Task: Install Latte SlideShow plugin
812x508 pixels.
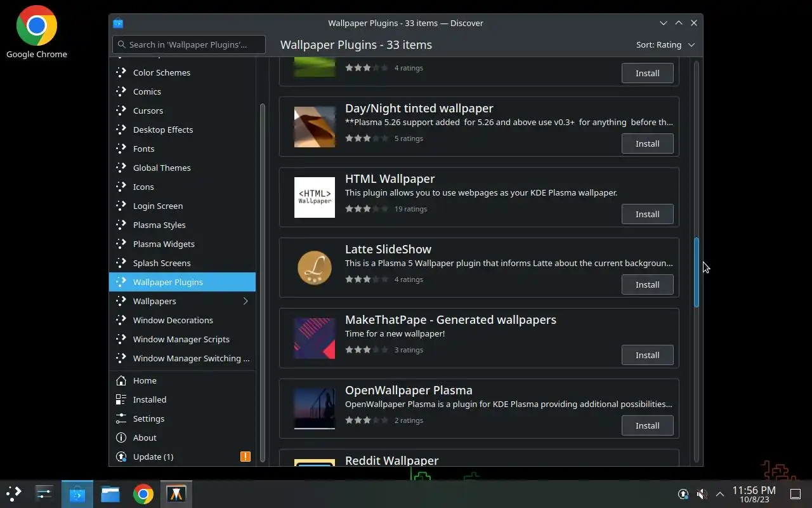Action: (647, 284)
